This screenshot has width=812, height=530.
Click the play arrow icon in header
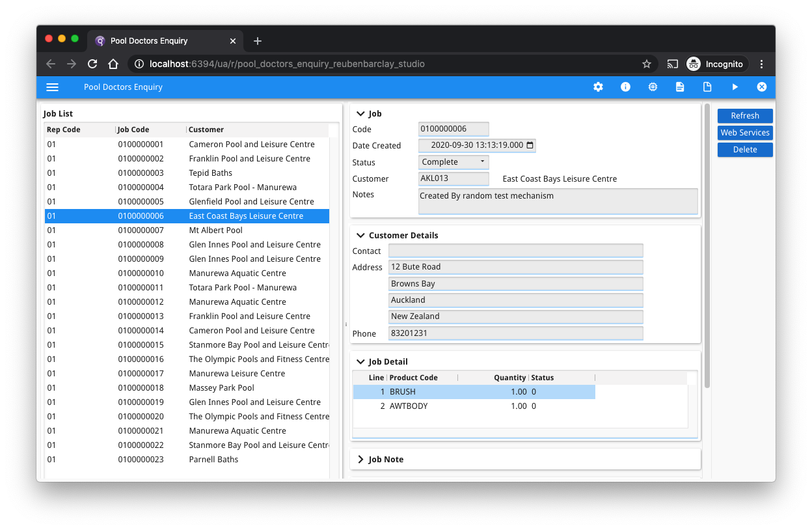pos(735,87)
